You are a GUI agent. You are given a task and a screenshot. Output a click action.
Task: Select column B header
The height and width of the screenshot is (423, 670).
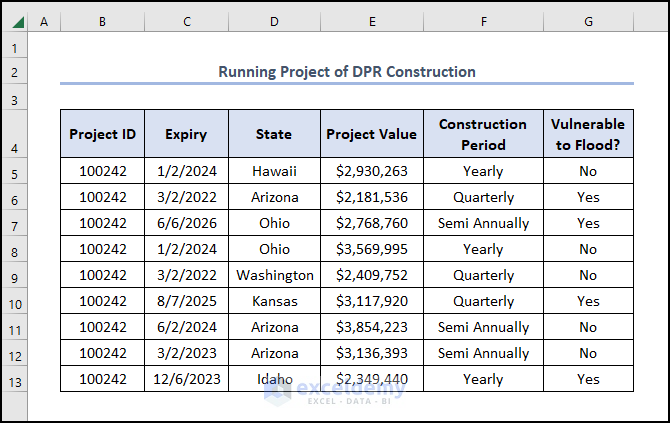tap(102, 21)
